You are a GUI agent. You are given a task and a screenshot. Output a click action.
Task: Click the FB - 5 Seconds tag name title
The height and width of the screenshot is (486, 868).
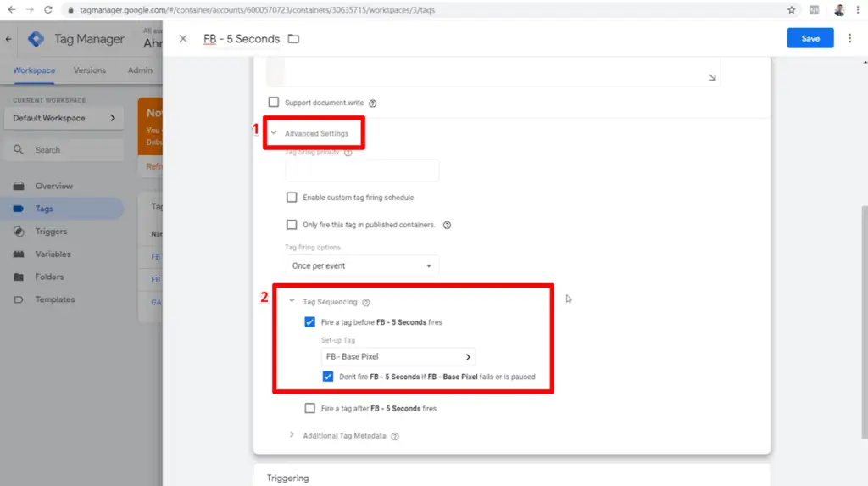[x=242, y=39]
